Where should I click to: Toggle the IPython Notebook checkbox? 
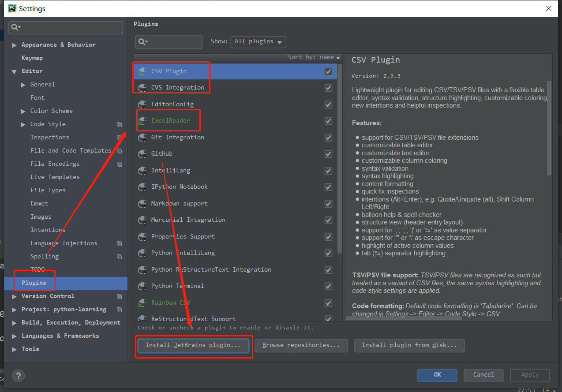[328, 187]
